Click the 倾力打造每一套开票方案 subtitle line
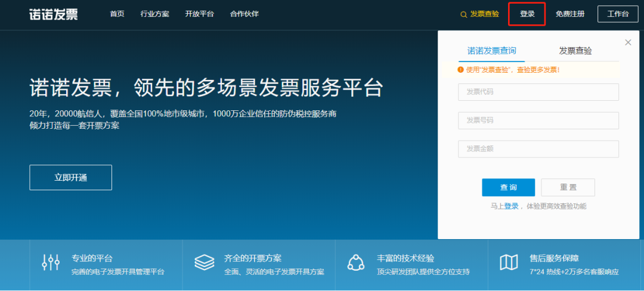The image size is (644, 291). (x=75, y=126)
